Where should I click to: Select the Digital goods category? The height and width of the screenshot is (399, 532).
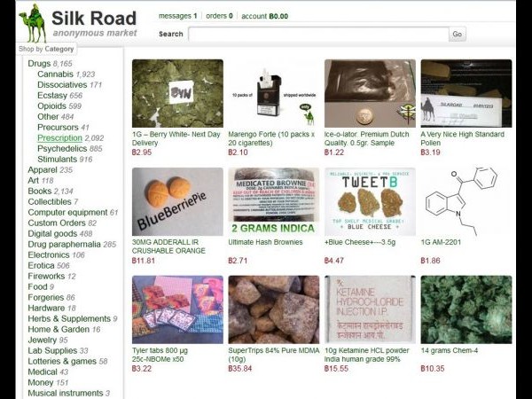tap(52, 234)
